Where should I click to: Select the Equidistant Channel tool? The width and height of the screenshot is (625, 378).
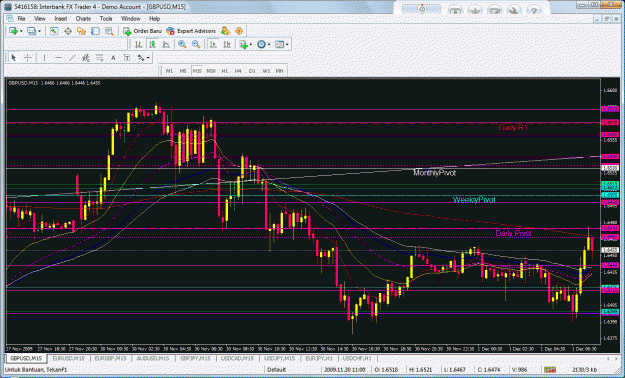click(85, 58)
